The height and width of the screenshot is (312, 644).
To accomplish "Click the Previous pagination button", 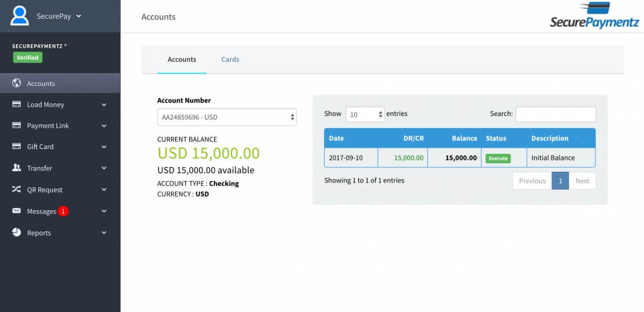I will [532, 180].
